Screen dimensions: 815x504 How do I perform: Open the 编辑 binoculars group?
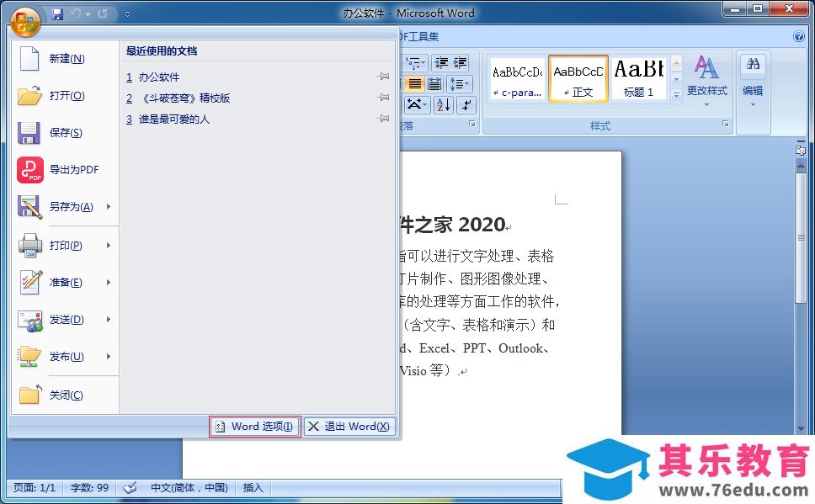[x=753, y=81]
